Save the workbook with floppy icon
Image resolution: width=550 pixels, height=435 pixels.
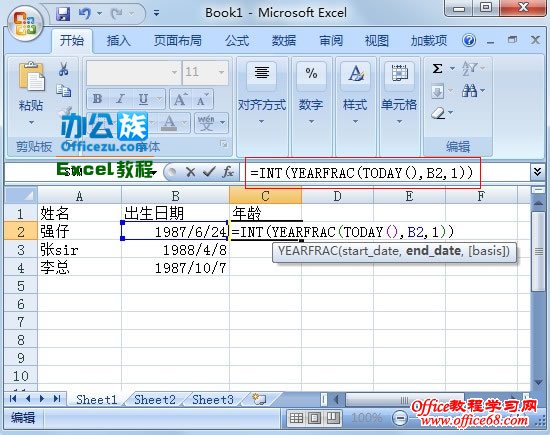[63, 14]
